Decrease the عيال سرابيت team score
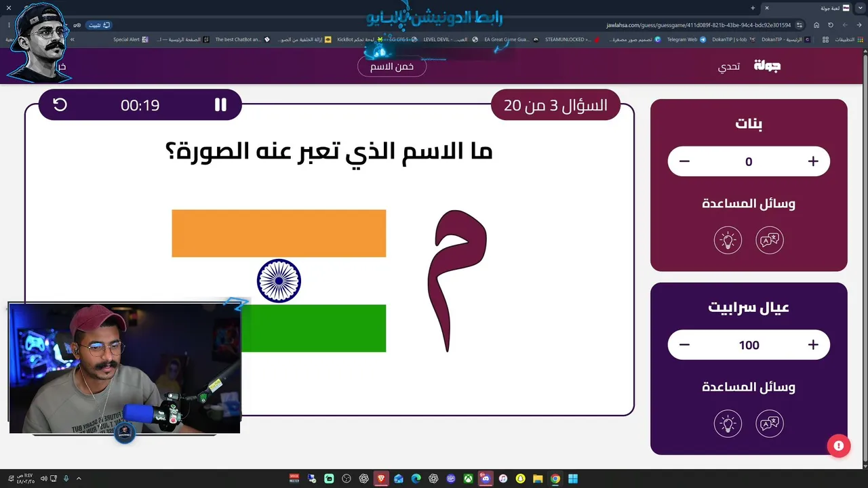Viewport: 868px width, 488px height. point(684,345)
